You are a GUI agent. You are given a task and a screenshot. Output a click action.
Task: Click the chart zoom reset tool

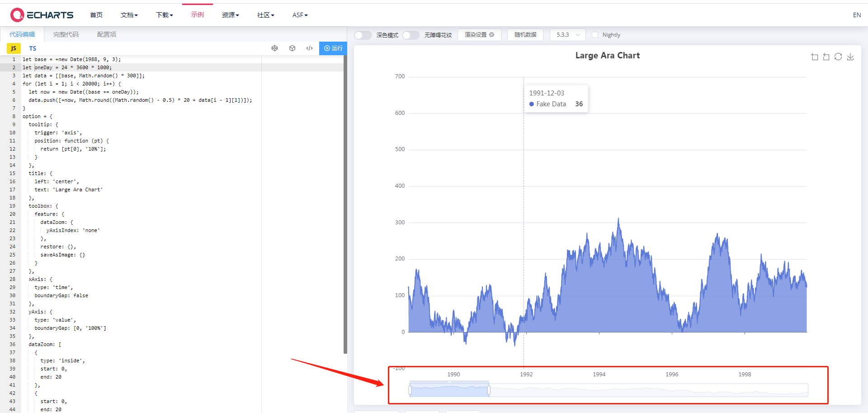coord(826,57)
